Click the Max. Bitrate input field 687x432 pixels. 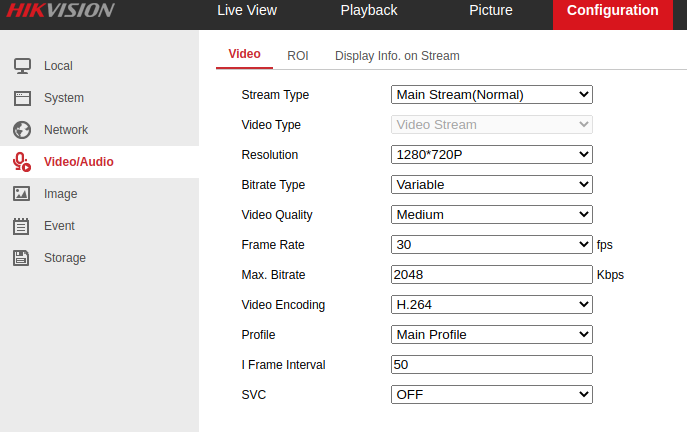coord(492,275)
